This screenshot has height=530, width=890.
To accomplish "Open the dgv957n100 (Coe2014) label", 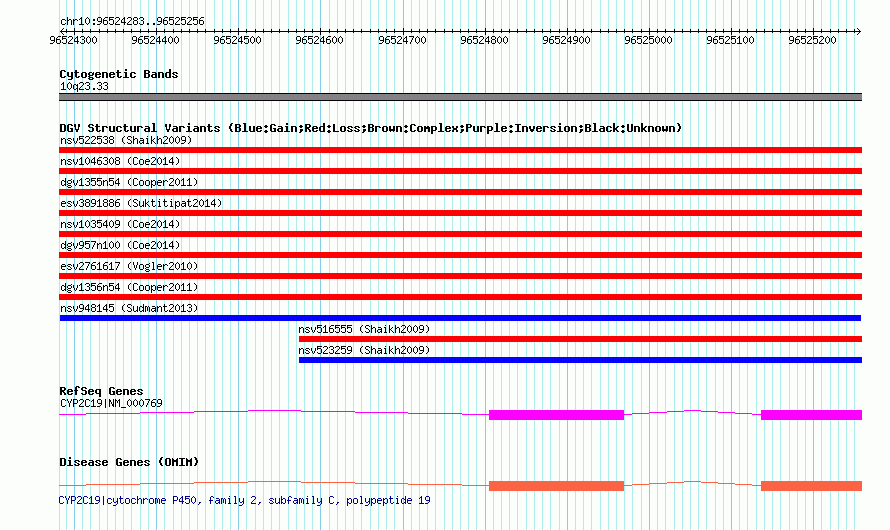I will point(120,245).
